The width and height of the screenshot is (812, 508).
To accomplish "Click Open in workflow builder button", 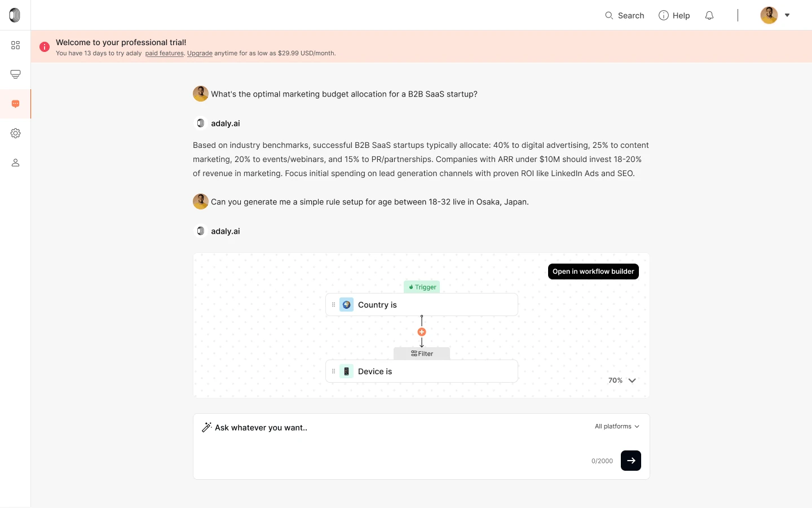I will (593, 271).
